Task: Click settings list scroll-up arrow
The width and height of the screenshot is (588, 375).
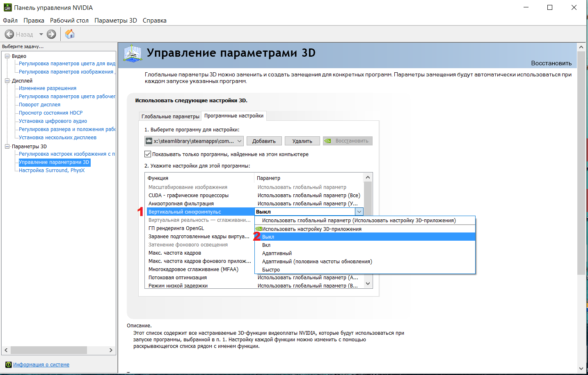Action: click(368, 177)
